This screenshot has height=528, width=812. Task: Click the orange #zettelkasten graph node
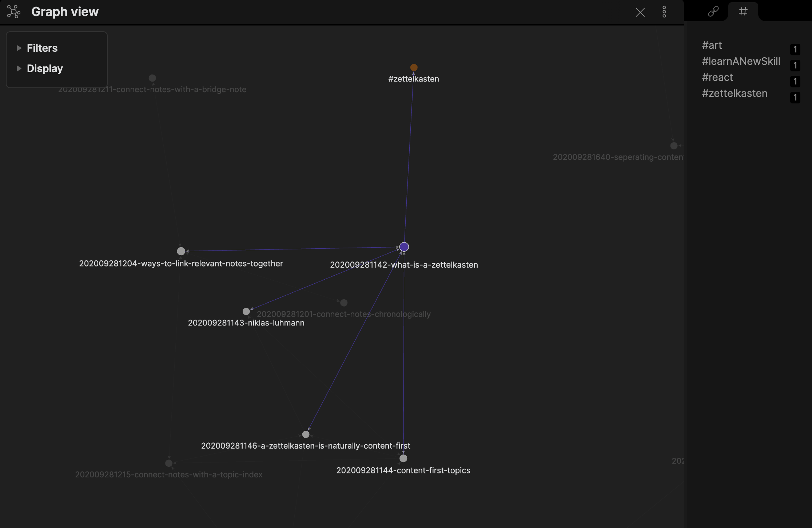(414, 67)
